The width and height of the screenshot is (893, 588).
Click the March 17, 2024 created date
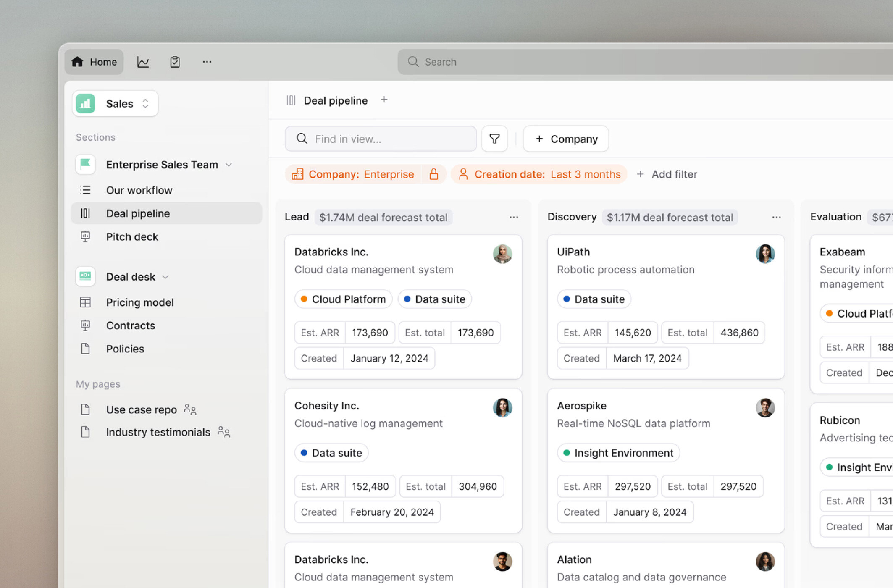click(x=647, y=358)
